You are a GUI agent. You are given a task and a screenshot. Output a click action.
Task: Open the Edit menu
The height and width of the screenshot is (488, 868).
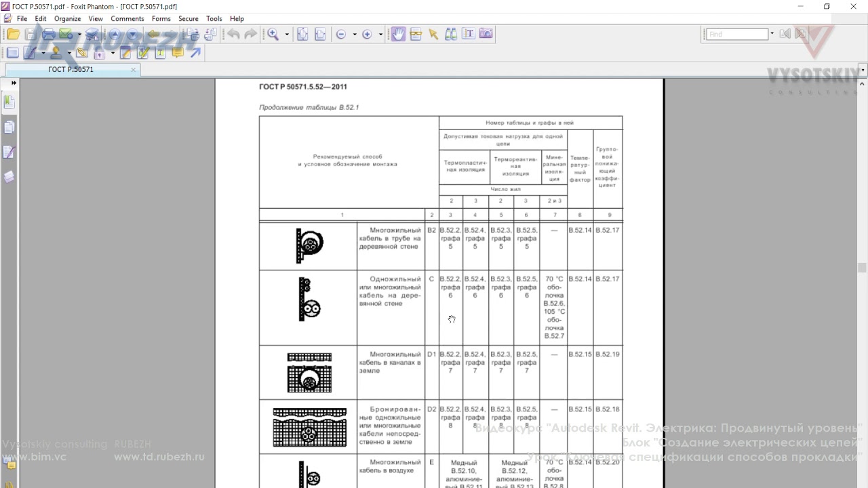click(41, 18)
